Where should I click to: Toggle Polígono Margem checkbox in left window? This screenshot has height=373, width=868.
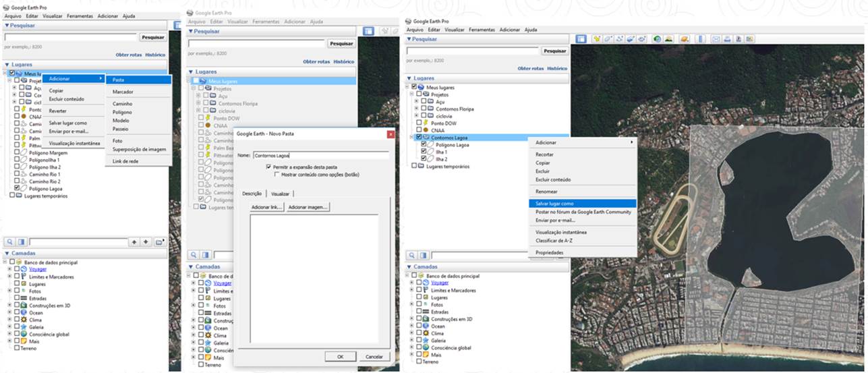[16, 152]
